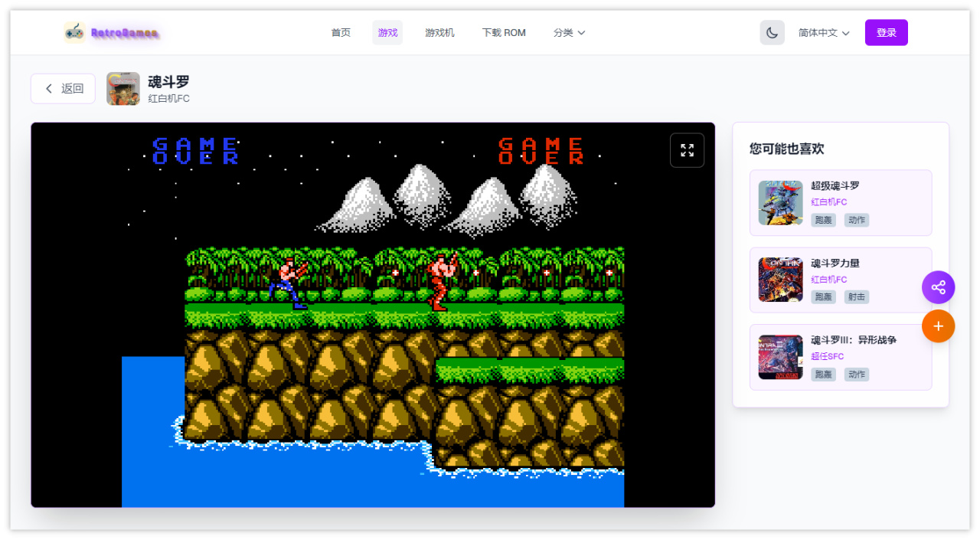
Task: Click the 登录 login button
Action: (886, 33)
